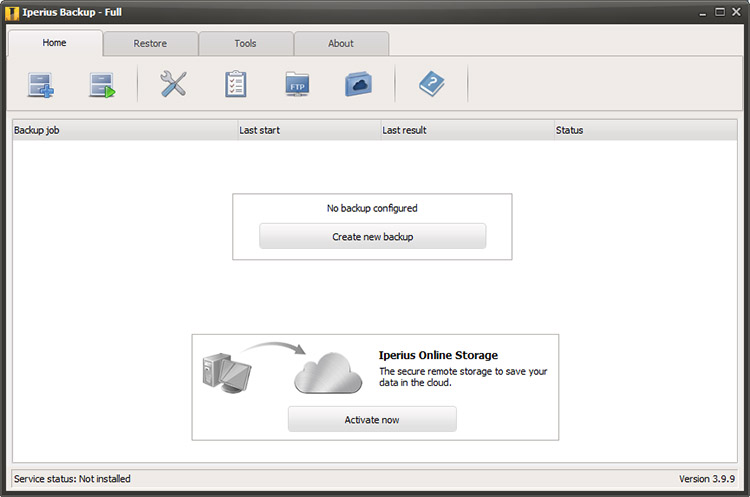Close the Iperius Backup window

(x=737, y=12)
